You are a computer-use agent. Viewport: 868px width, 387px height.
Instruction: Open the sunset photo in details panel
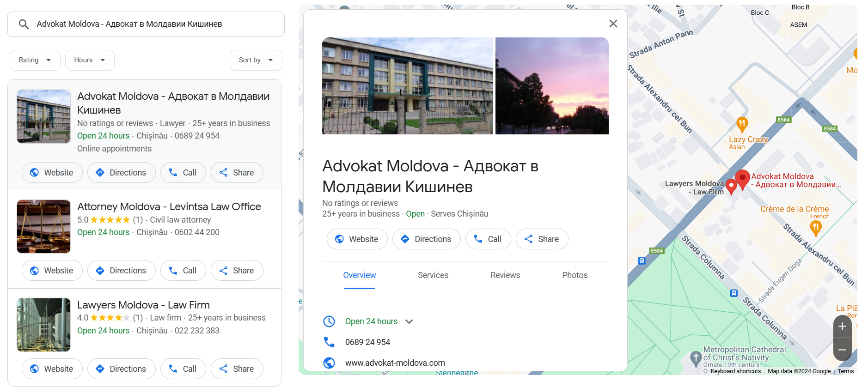(552, 86)
